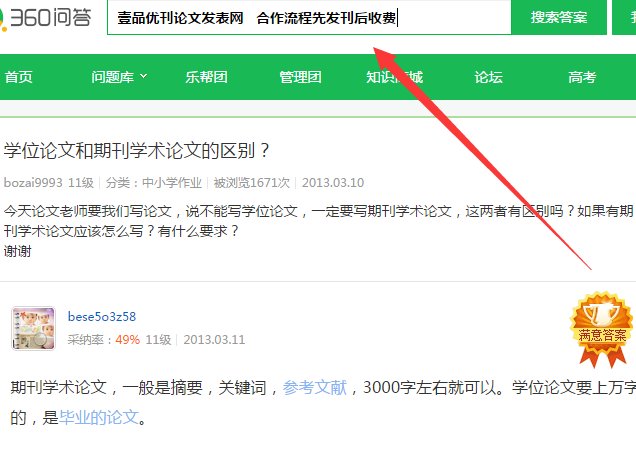Open the 首页 nav item
Viewport: 636px width, 453px height.
tap(18, 77)
